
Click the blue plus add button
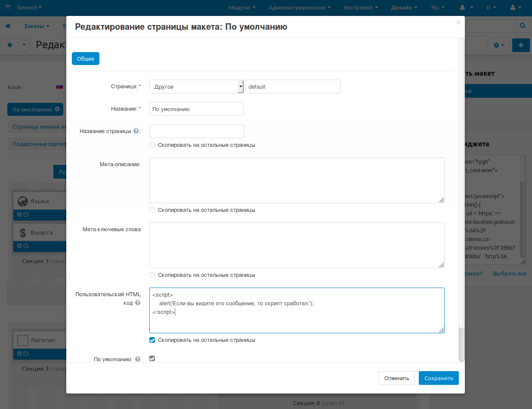click(521, 45)
